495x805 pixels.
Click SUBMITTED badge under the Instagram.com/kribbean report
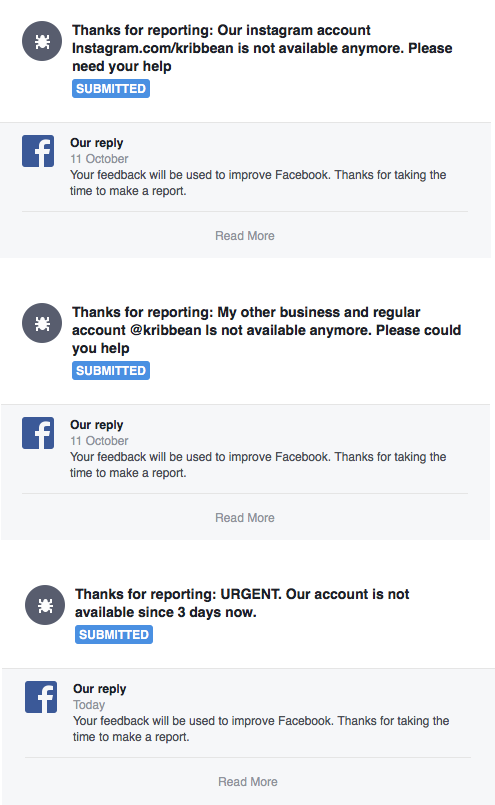coord(111,88)
